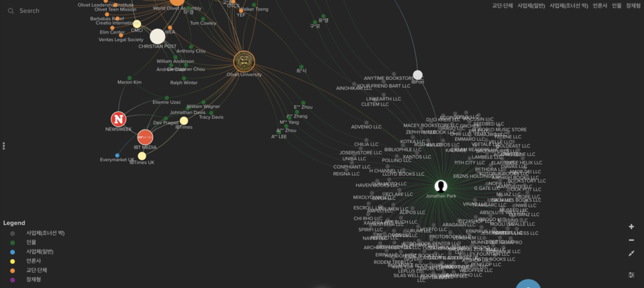Select the Newsweek logo node
This screenshot has height=288, width=644.
119,119
